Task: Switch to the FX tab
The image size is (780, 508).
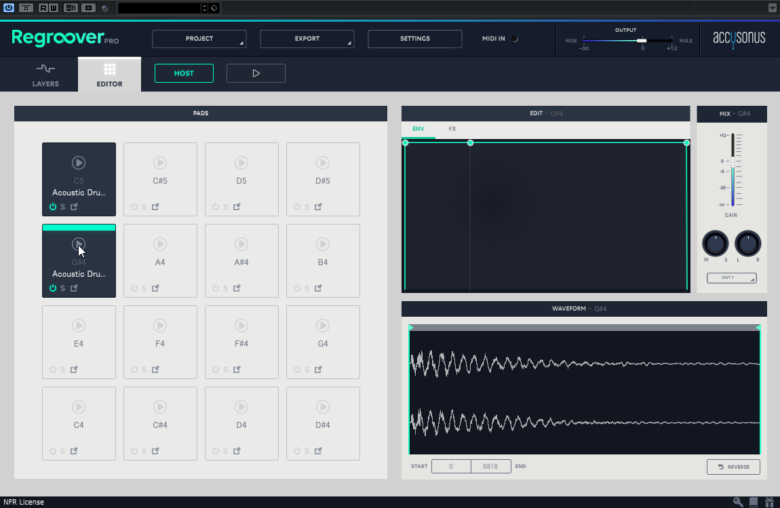Action: point(452,129)
